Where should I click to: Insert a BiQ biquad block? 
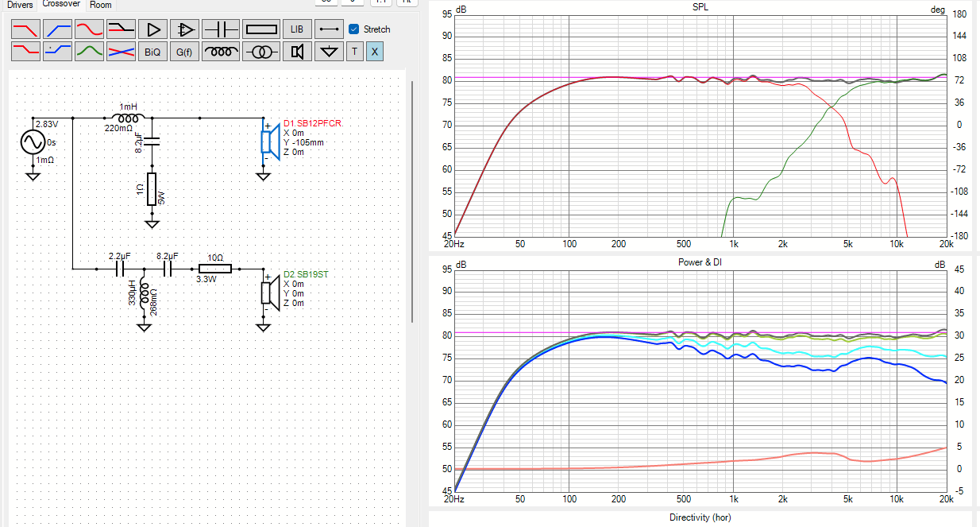point(152,52)
